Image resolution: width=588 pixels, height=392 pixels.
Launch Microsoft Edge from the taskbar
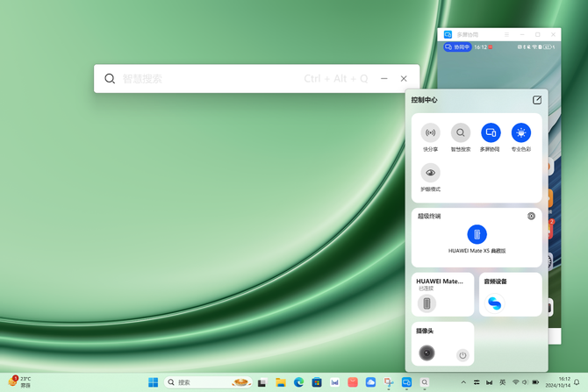[298, 382]
